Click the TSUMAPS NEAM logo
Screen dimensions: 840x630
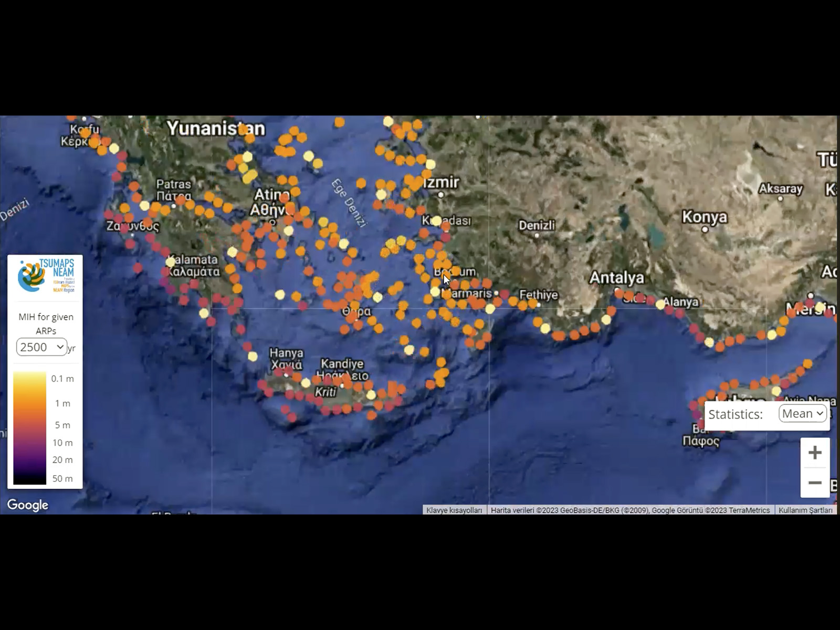coord(46,275)
